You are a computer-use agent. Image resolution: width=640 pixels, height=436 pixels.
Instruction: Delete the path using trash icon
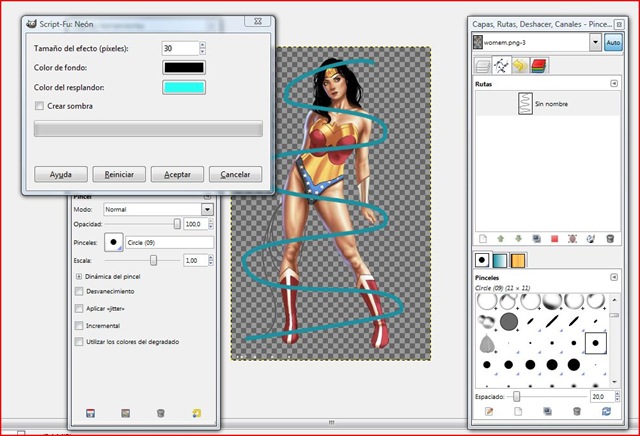(610, 238)
